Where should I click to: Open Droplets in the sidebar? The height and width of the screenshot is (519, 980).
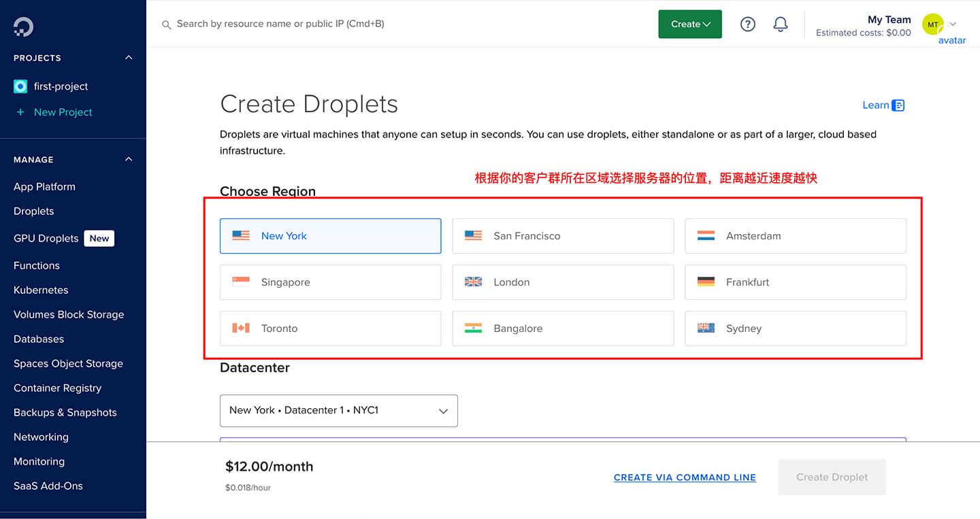pyautogui.click(x=33, y=211)
